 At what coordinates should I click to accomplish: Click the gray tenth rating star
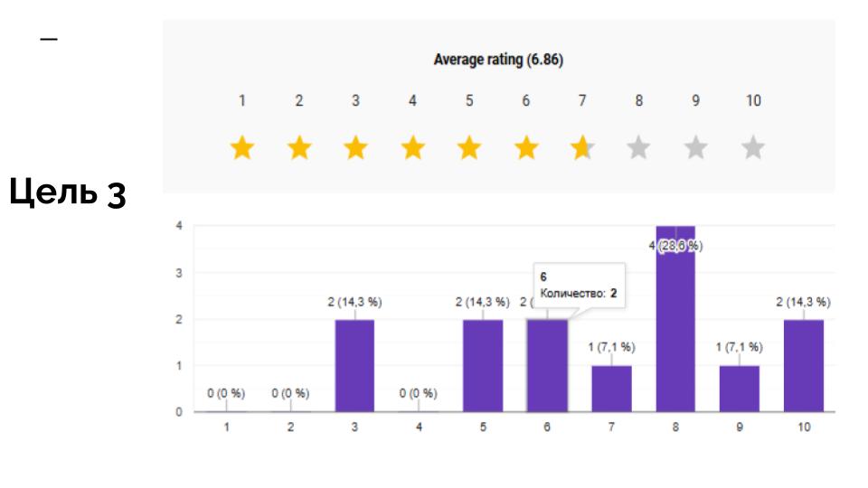pyautogui.click(x=751, y=147)
